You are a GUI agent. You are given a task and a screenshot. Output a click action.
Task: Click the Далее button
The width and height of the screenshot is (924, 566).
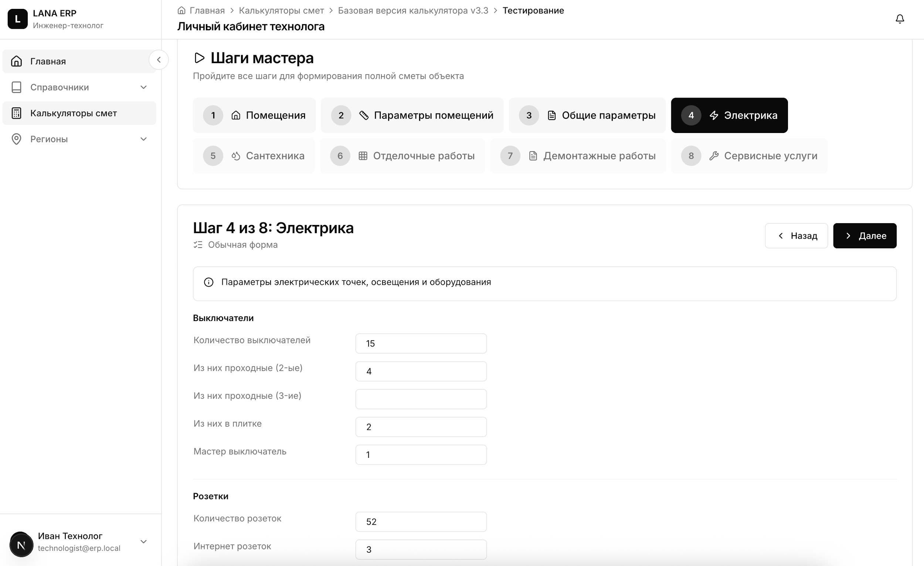(865, 236)
